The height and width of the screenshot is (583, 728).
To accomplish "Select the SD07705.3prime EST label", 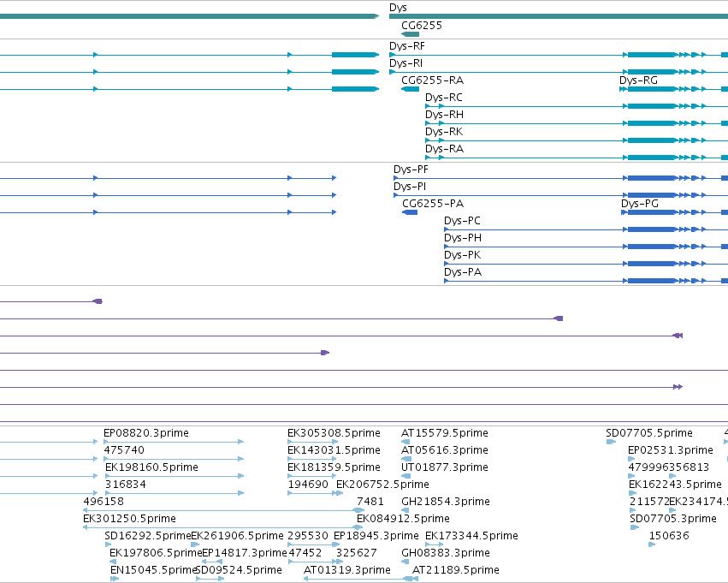I will pyautogui.click(x=673, y=520).
